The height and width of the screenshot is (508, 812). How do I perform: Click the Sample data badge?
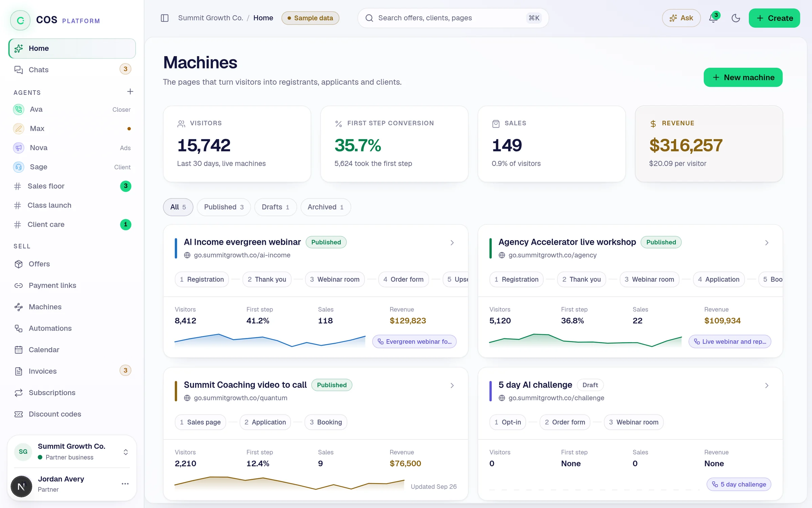coord(310,18)
